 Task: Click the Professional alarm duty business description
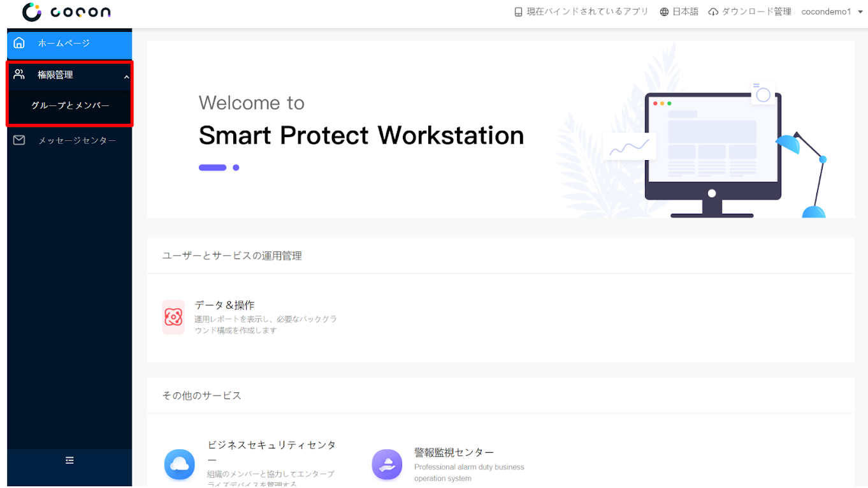(469, 473)
